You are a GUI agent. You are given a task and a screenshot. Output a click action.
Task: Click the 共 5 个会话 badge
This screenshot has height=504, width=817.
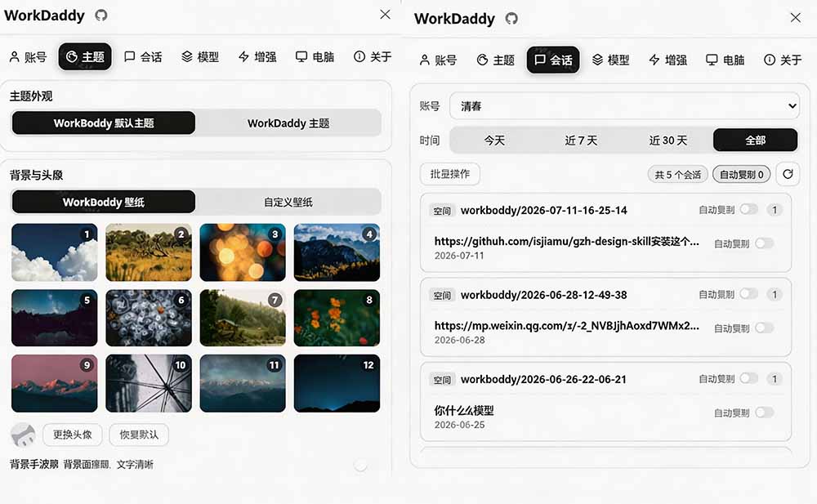click(678, 175)
